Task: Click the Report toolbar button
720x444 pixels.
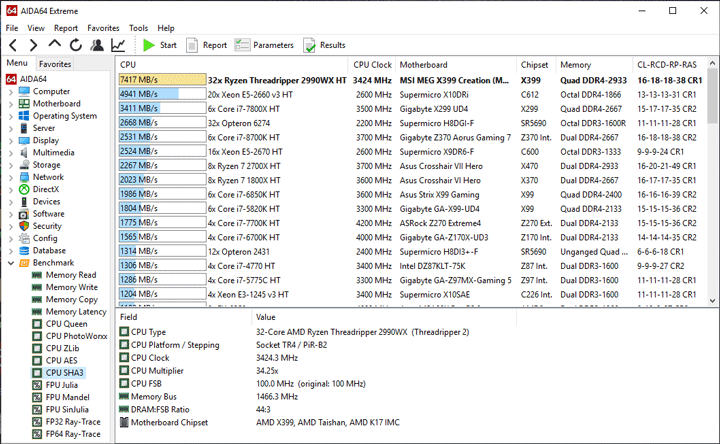Action: pos(207,45)
